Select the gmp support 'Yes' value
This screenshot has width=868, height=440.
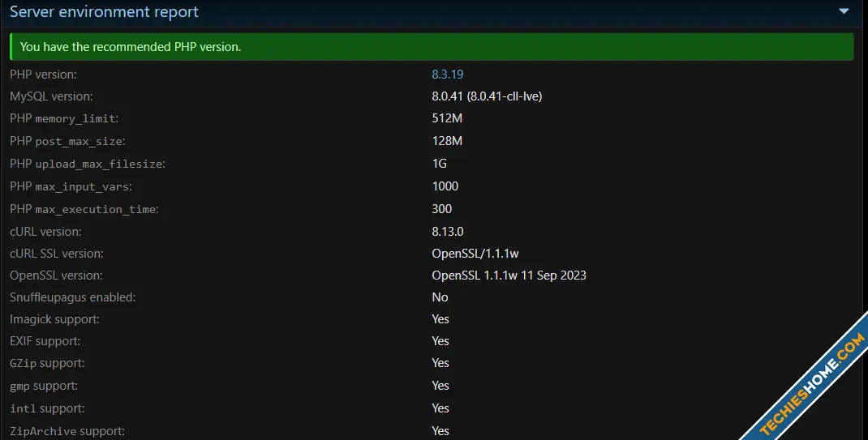[x=440, y=386]
